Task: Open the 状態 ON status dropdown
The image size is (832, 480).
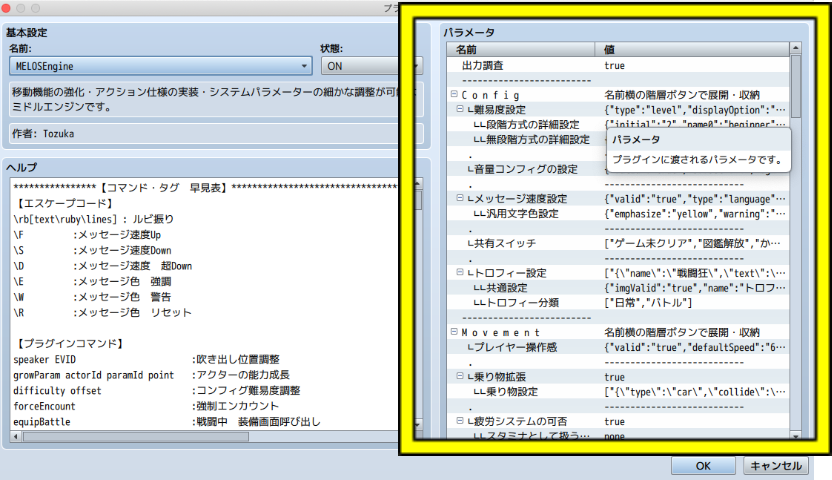Action: (360, 65)
